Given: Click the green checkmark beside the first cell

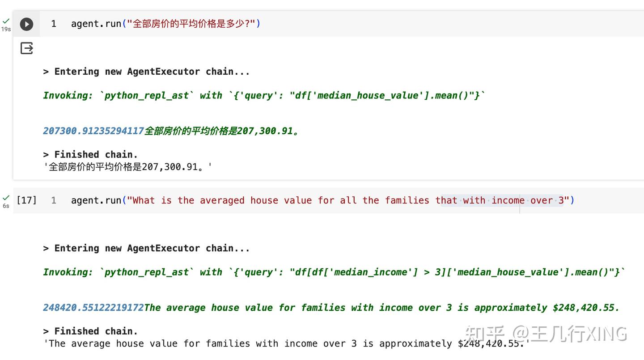Looking at the screenshot, I should click(x=6, y=21).
